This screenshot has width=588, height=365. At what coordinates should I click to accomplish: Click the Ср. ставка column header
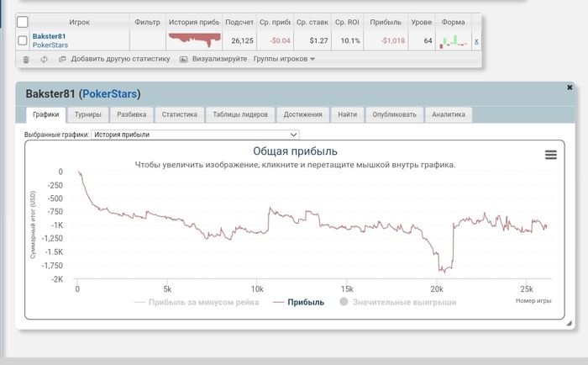pos(312,22)
